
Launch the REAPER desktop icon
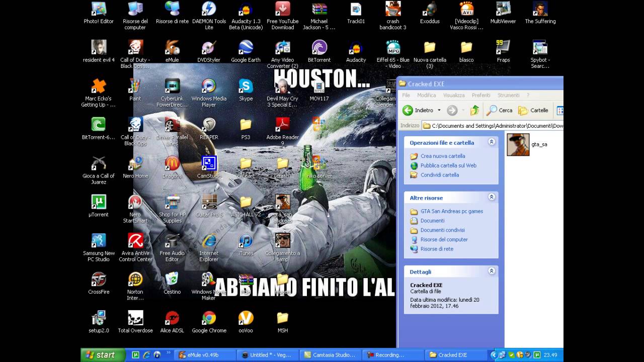coord(209,125)
